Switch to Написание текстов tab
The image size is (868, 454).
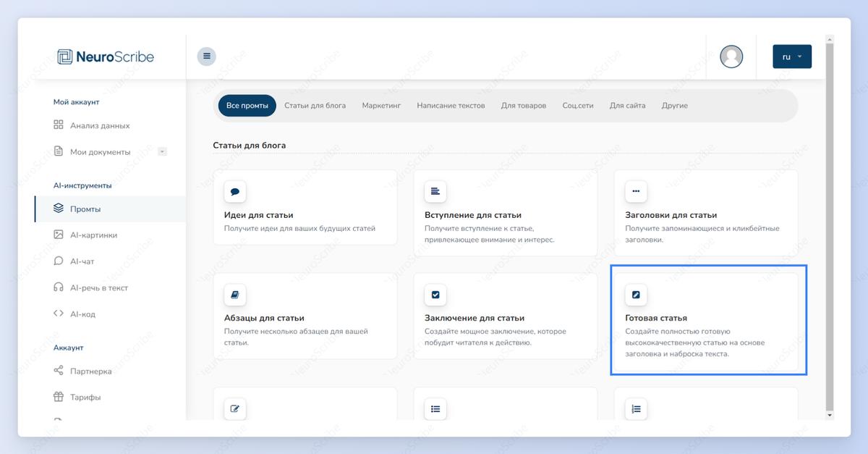click(x=451, y=105)
